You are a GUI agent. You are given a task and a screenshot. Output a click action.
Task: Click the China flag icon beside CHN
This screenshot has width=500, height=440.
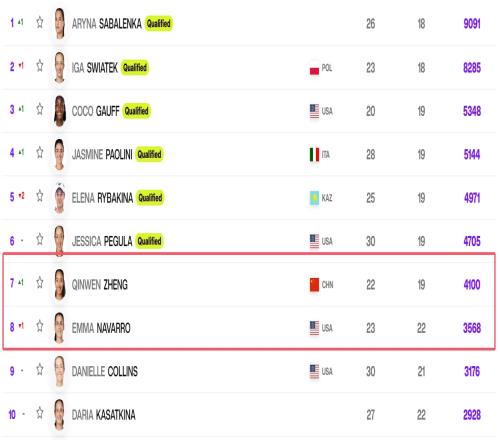[314, 285]
